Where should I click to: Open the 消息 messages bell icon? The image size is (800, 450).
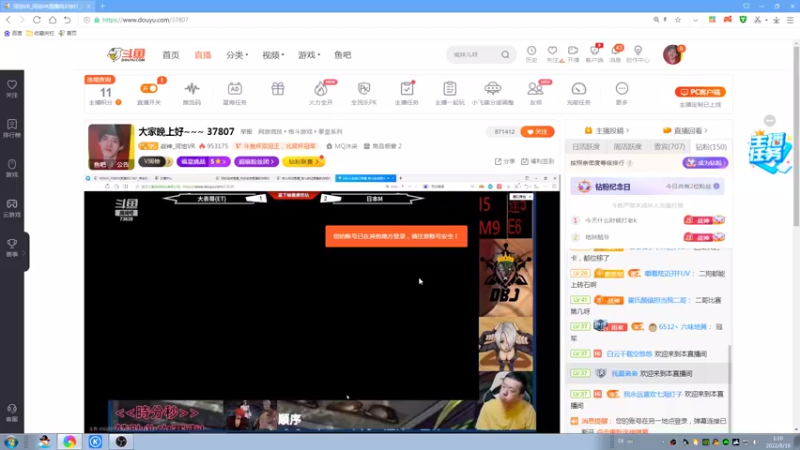[616, 53]
